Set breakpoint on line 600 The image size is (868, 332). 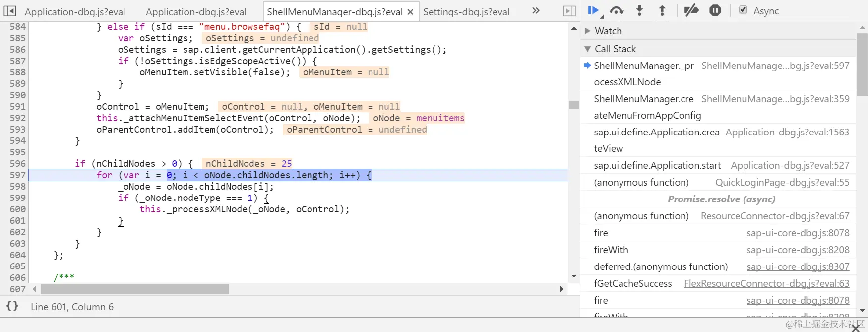click(17, 209)
